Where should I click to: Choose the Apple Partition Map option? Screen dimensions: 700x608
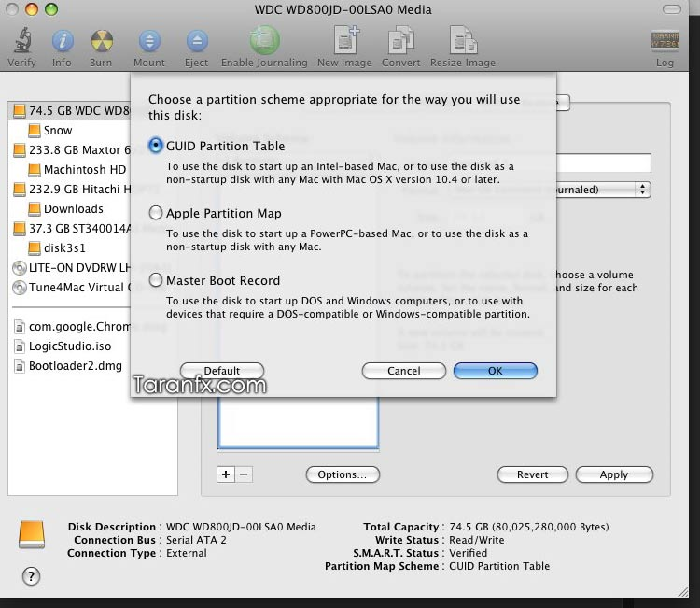pos(155,213)
